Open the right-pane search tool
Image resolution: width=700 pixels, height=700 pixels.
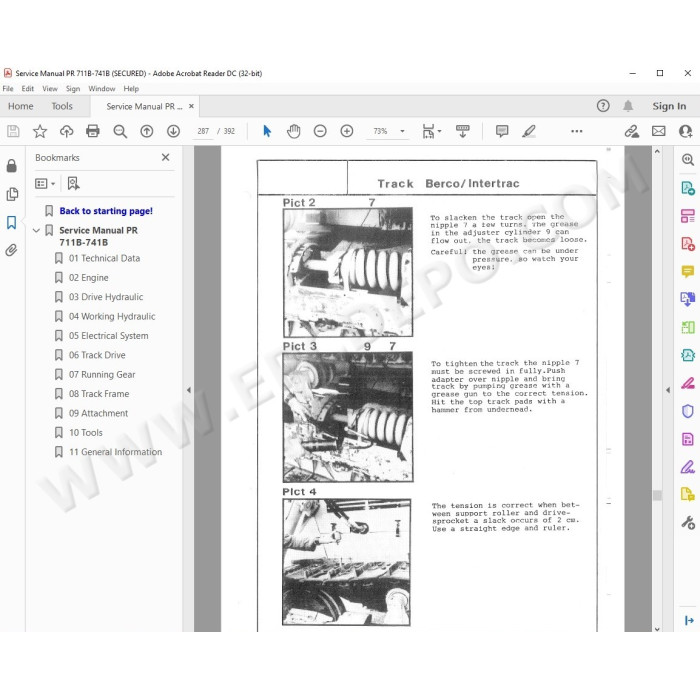point(688,160)
